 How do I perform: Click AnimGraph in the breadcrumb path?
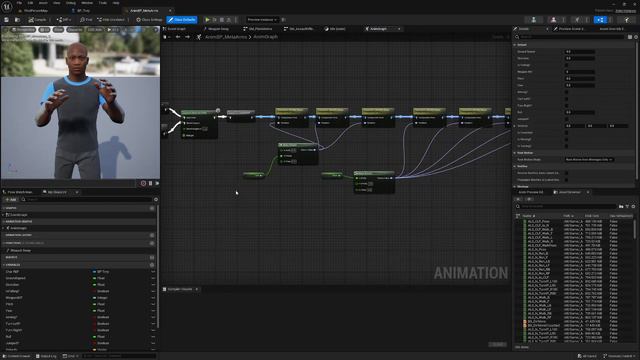click(265, 37)
